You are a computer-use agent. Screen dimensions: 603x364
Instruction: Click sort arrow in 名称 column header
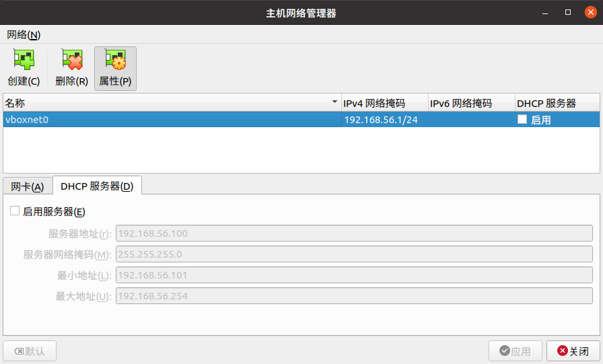coord(334,103)
